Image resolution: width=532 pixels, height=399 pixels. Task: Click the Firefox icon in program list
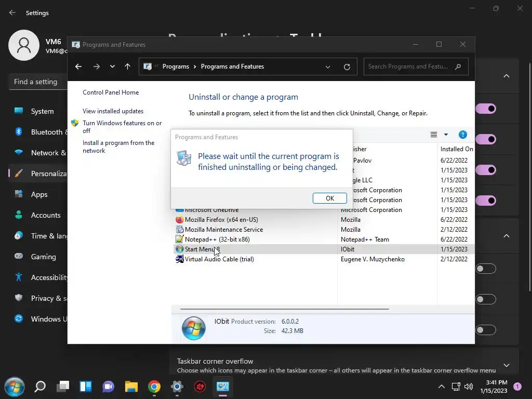point(179,220)
